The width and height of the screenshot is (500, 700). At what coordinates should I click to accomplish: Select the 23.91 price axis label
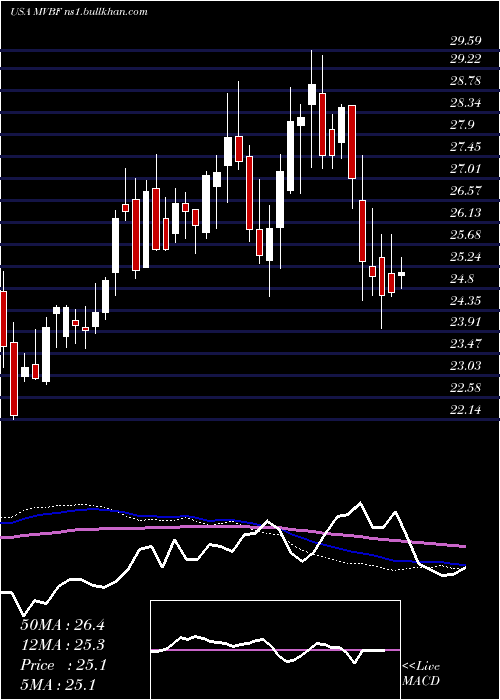(x=466, y=322)
